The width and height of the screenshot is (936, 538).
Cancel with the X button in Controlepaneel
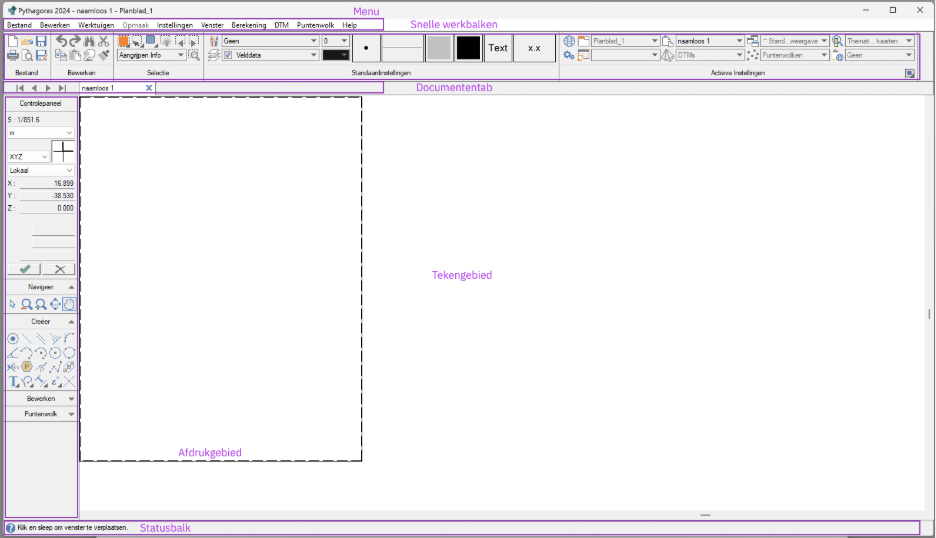(x=59, y=269)
